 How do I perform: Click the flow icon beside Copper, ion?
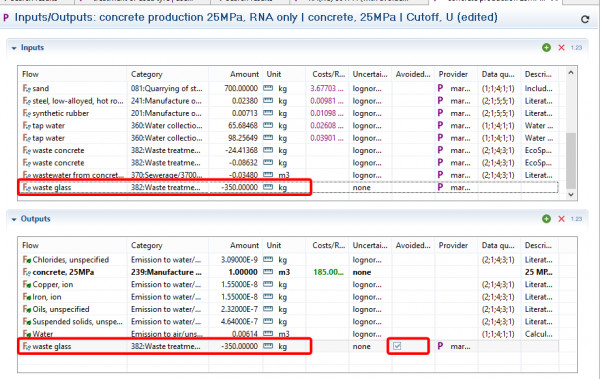point(27,284)
